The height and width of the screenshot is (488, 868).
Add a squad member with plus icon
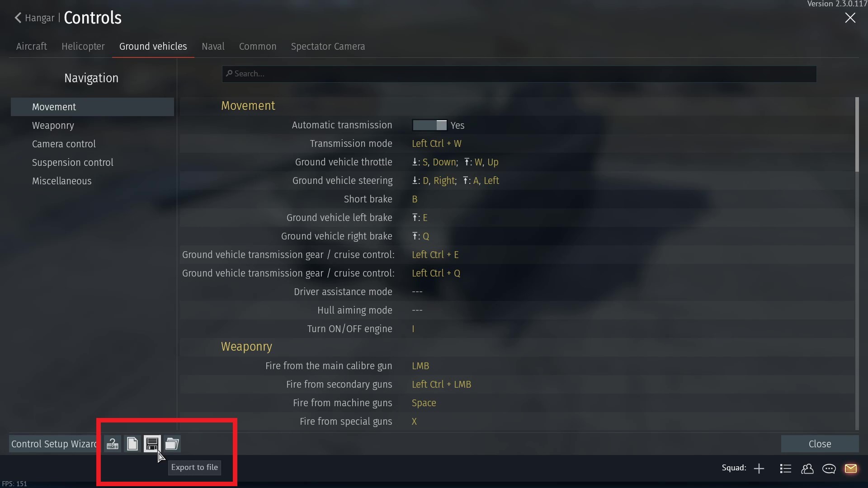(759, 469)
